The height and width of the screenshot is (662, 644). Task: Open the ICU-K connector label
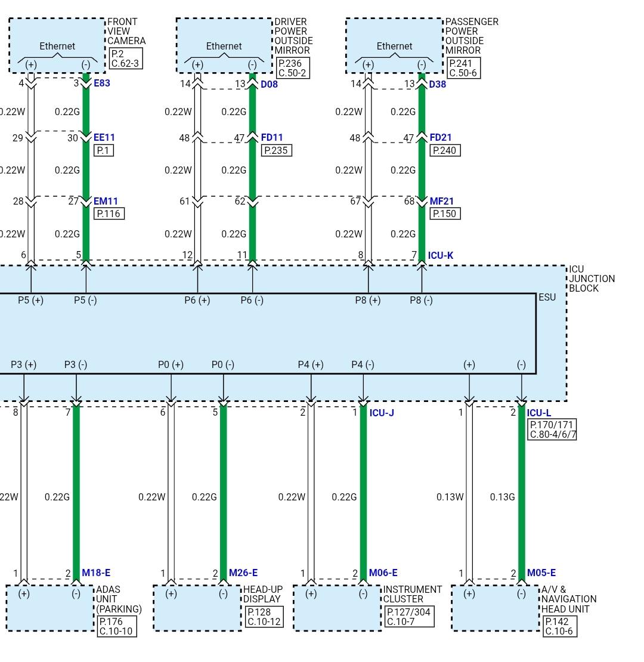click(441, 255)
